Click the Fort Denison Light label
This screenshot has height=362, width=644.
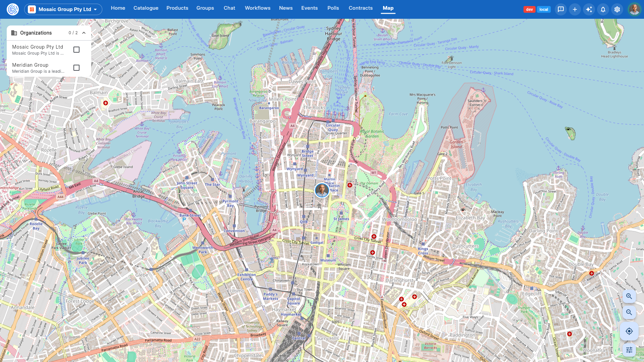452,65
